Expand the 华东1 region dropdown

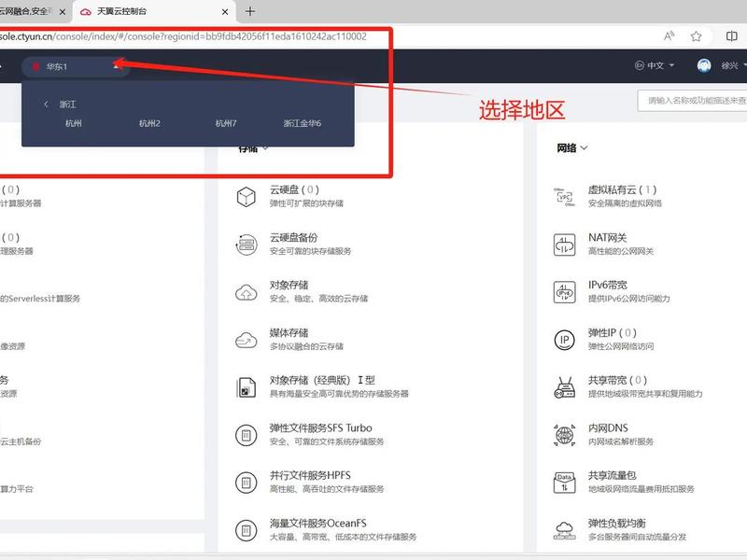[76, 66]
